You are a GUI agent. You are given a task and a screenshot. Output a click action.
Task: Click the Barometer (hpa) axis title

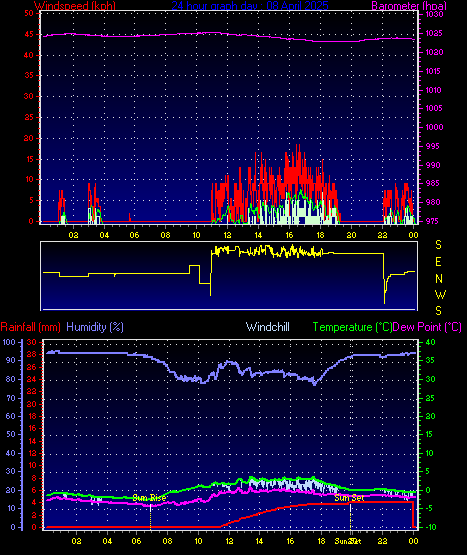pyautogui.click(x=409, y=5)
